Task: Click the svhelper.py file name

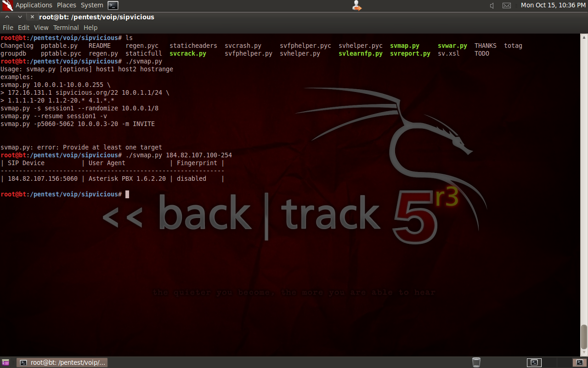Action: (x=300, y=53)
